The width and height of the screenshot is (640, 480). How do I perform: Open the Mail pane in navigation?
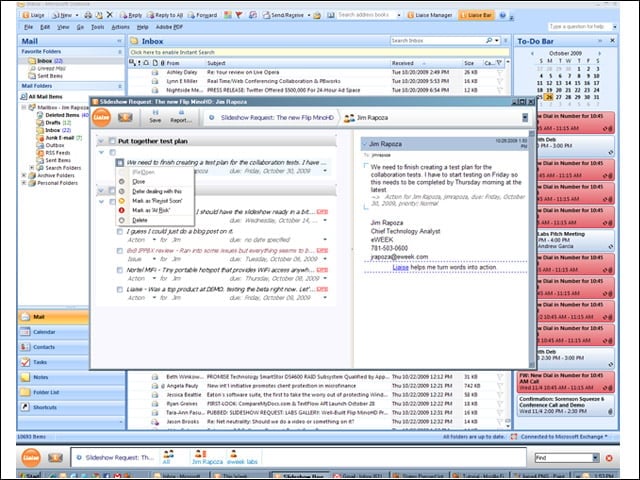[x=53, y=317]
